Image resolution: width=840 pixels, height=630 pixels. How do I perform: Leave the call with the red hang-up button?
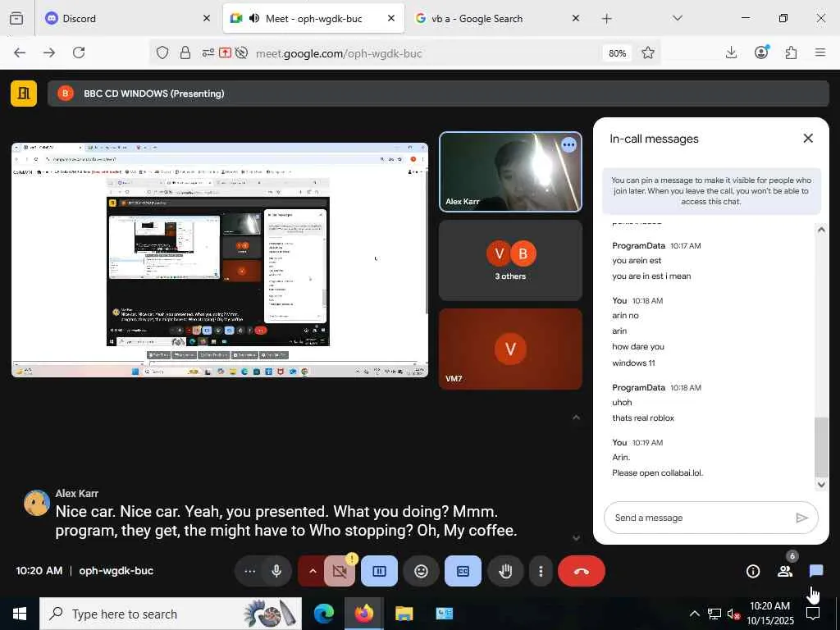582,571
